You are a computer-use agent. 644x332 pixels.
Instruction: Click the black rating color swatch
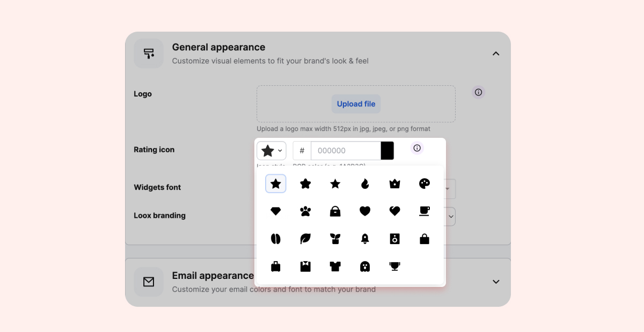(x=387, y=151)
